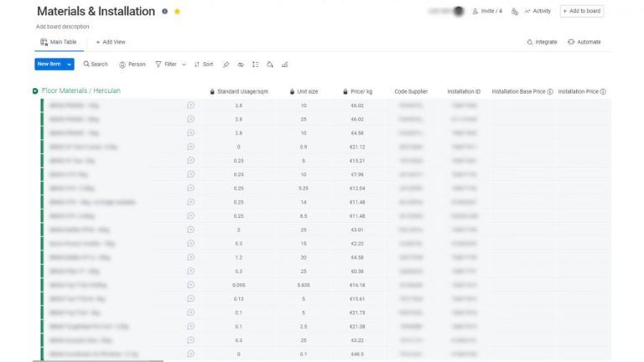
Task: Click the icon between Invite and Activity
Action: tap(515, 12)
